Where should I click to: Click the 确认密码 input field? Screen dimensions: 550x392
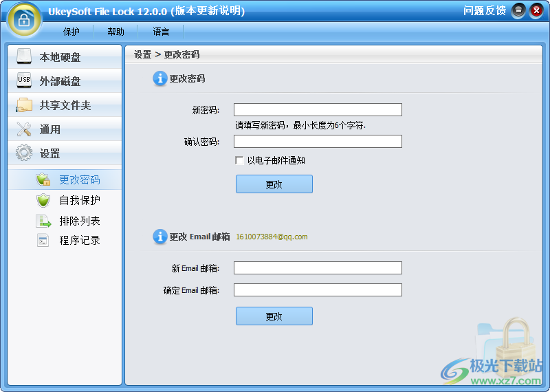pyautogui.click(x=318, y=142)
